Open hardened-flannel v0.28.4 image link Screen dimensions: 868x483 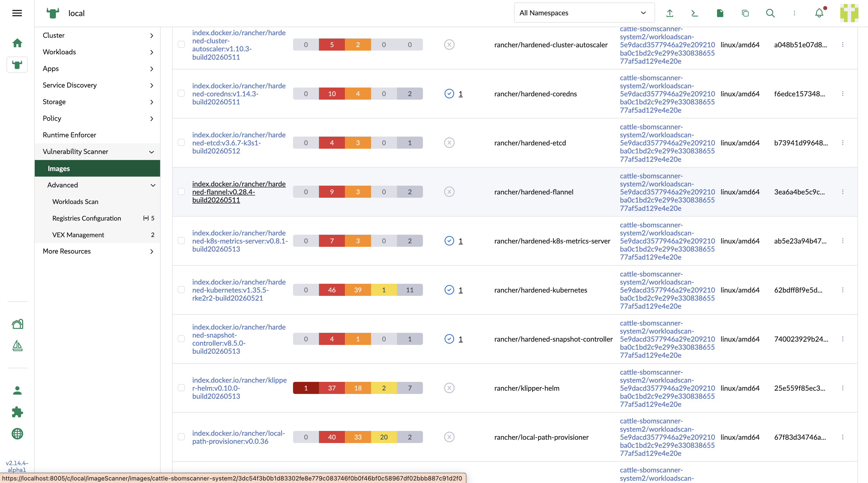click(x=239, y=192)
